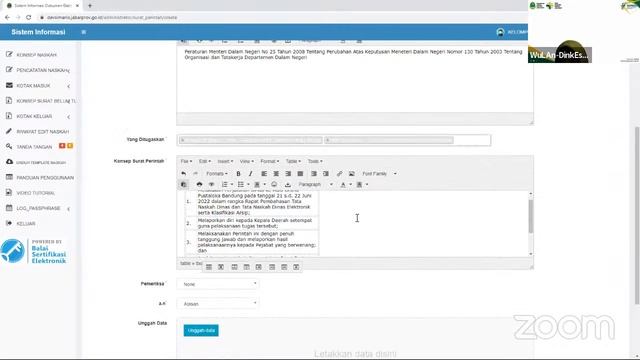640x360 pixels.
Task: Click the Unggah data button
Action: [x=201, y=330]
